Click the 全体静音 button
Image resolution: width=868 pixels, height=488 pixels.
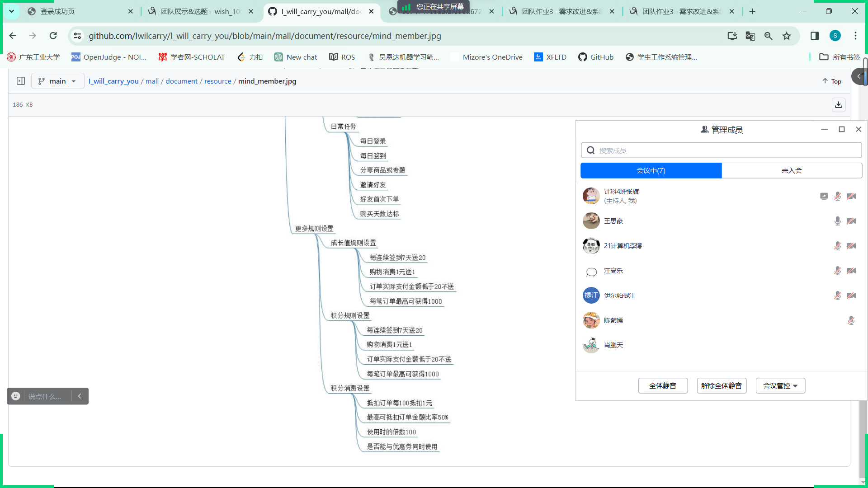pos(663,385)
